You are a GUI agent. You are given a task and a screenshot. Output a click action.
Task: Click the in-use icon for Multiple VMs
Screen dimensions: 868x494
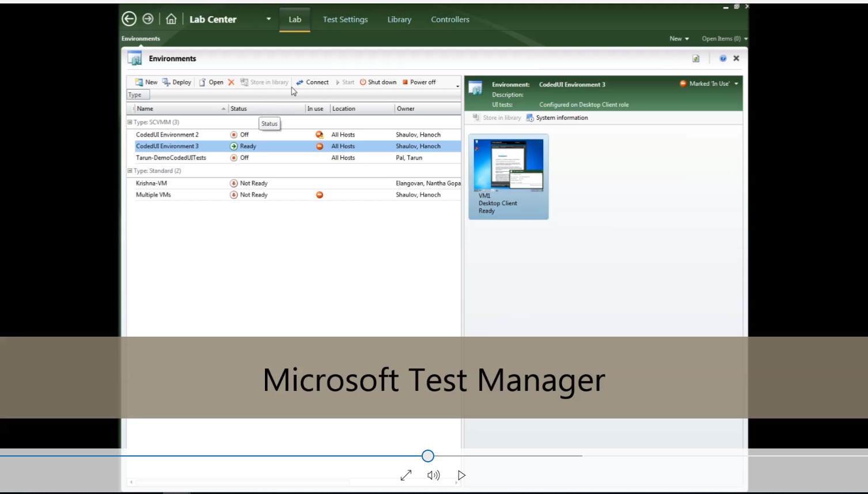click(x=320, y=195)
